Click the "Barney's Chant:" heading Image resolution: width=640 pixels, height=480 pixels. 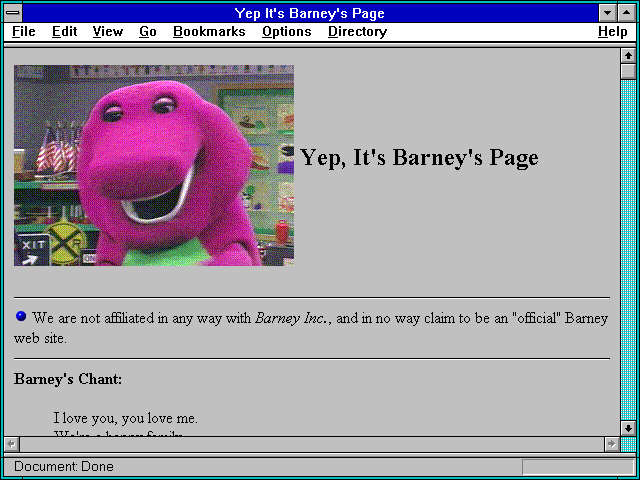68,379
